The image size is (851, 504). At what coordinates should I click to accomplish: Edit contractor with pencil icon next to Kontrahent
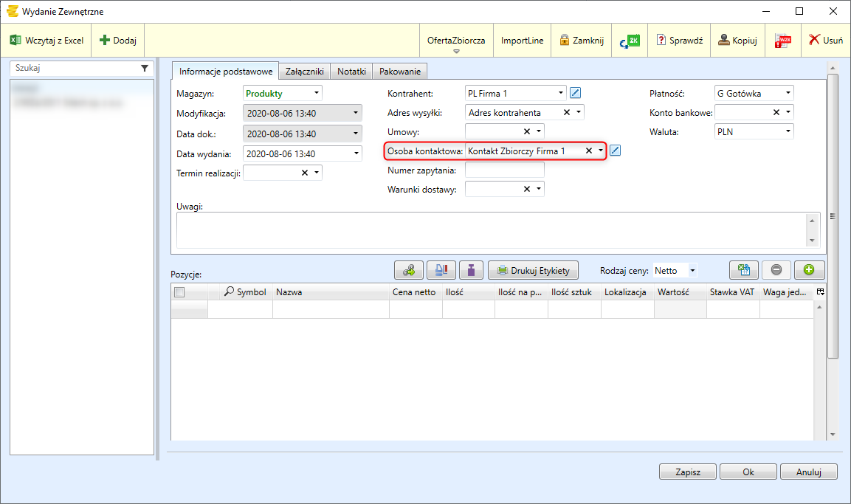576,93
